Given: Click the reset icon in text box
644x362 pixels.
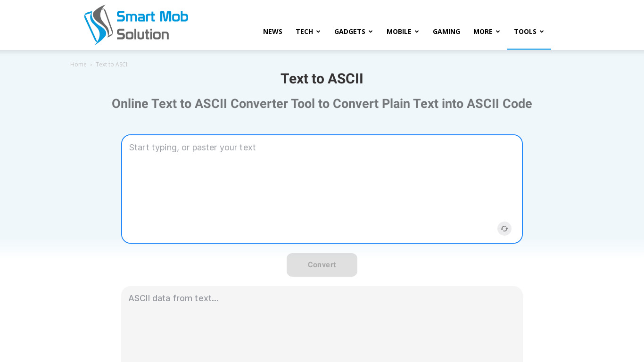Looking at the screenshot, I should pyautogui.click(x=504, y=229).
